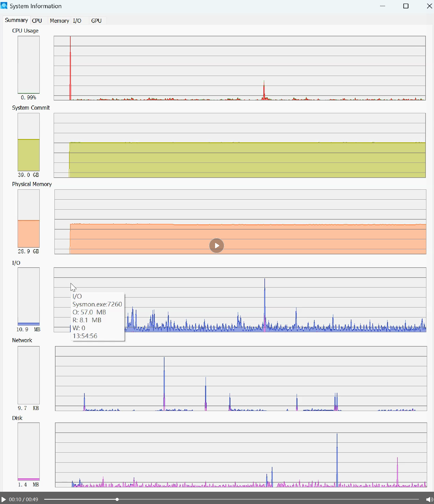This screenshot has height=504, width=434.
Task: Click the Disk section label
Action: point(17,418)
